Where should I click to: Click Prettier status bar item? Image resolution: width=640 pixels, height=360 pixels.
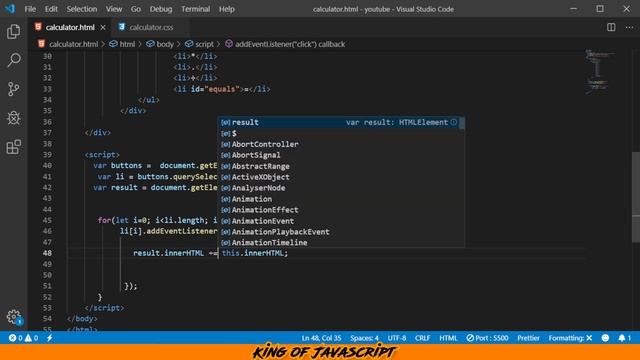pos(528,338)
